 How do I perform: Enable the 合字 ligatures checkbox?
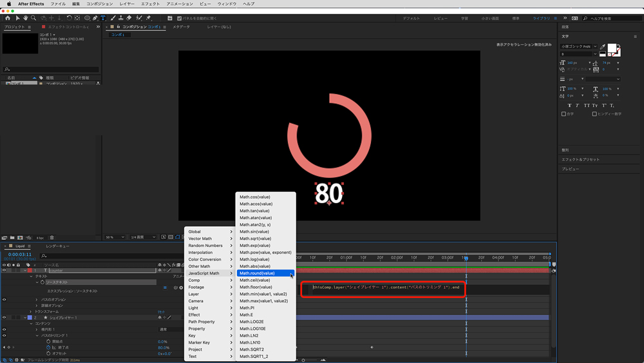click(564, 114)
